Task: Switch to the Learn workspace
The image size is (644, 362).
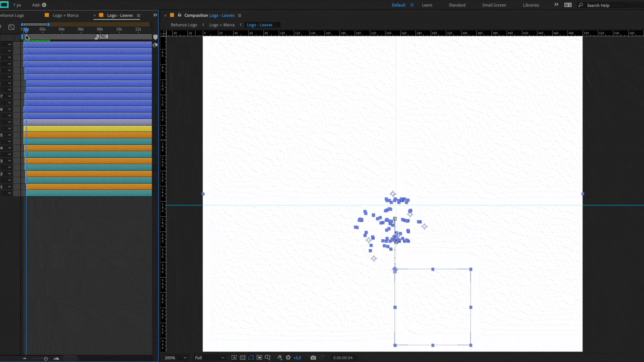Action: (427, 5)
